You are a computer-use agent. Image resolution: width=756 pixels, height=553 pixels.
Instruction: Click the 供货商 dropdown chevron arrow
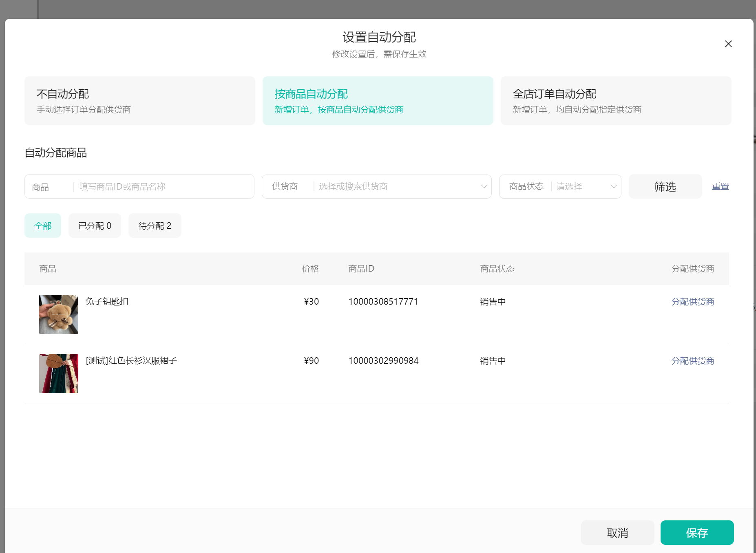pos(484,187)
